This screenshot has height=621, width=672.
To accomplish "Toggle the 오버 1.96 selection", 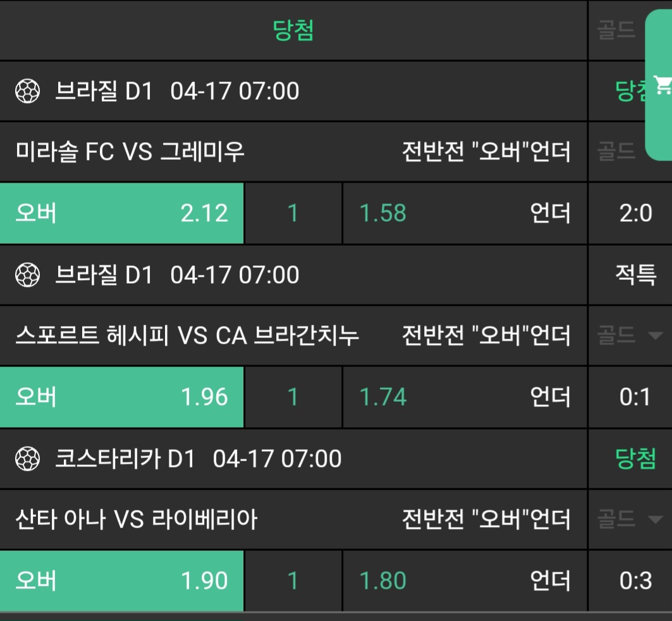I will pos(121,397).
